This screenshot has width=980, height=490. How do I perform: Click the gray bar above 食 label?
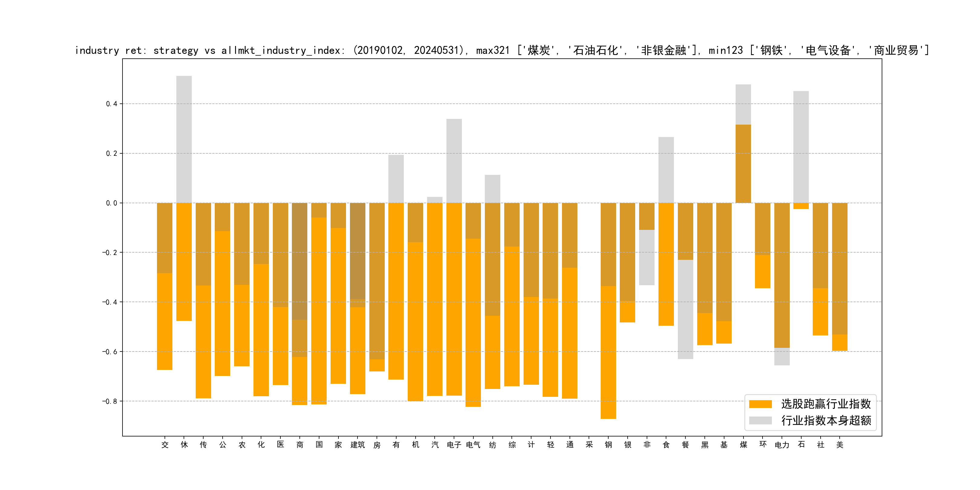(666, 170)
